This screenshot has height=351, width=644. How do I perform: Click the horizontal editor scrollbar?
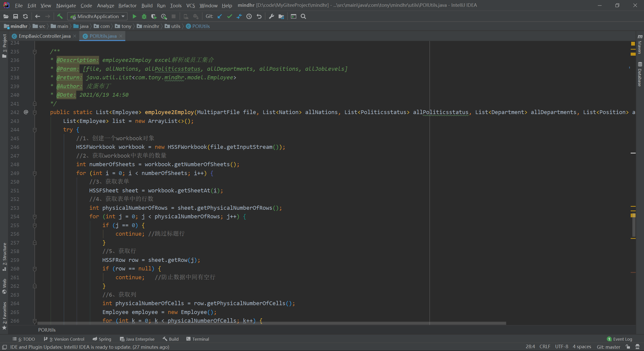point(272,323)
